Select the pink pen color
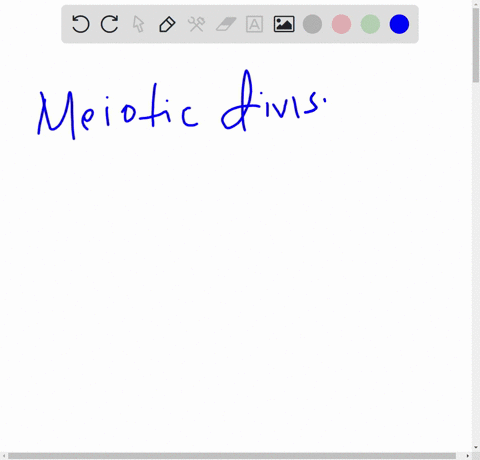 tap(341, 24)
